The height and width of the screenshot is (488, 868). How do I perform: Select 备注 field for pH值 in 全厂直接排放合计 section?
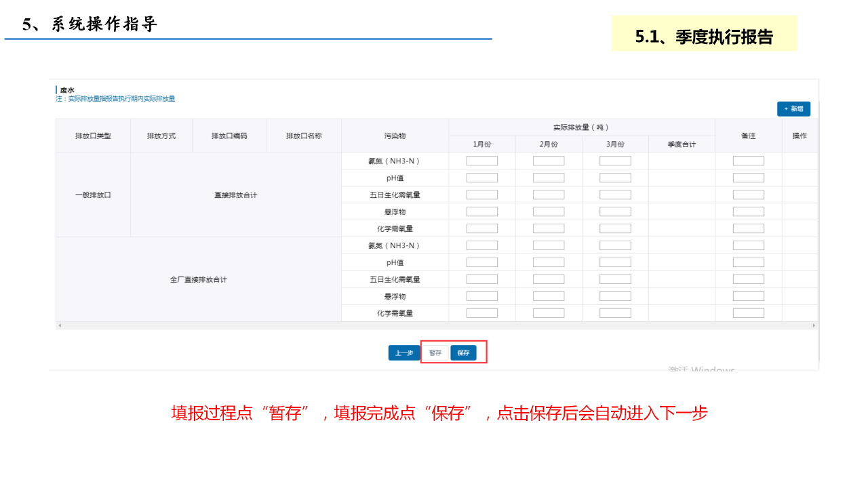(x=748, y=262)
